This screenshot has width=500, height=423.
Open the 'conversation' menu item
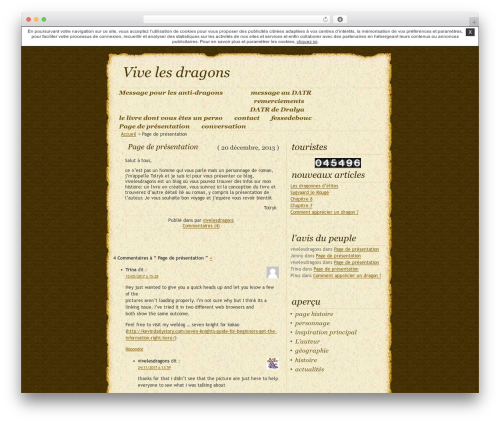coord(223,126)
